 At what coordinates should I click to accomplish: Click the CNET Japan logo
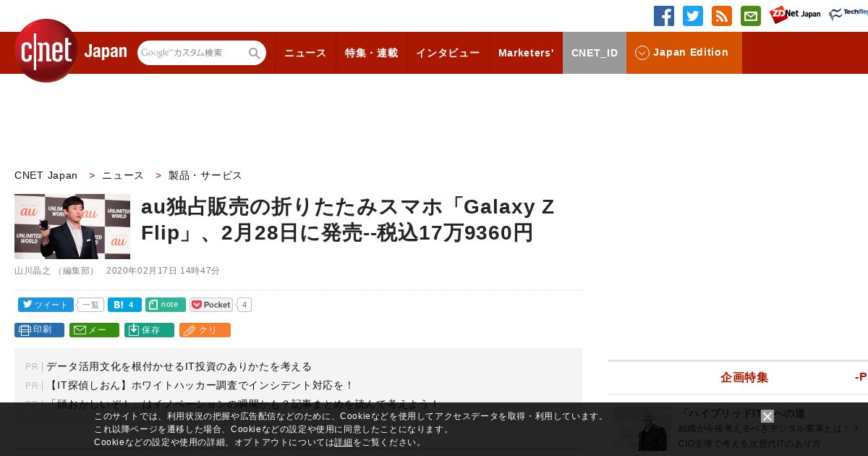point(70,51)
